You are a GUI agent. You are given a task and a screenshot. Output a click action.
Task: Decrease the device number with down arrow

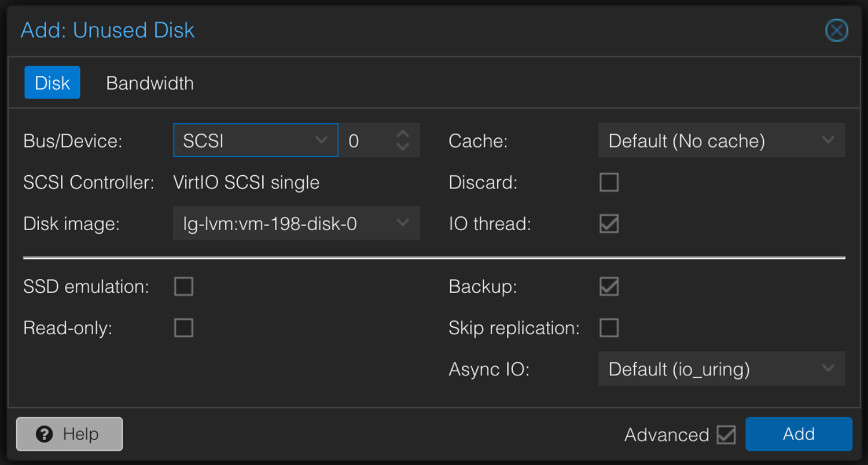403,146
